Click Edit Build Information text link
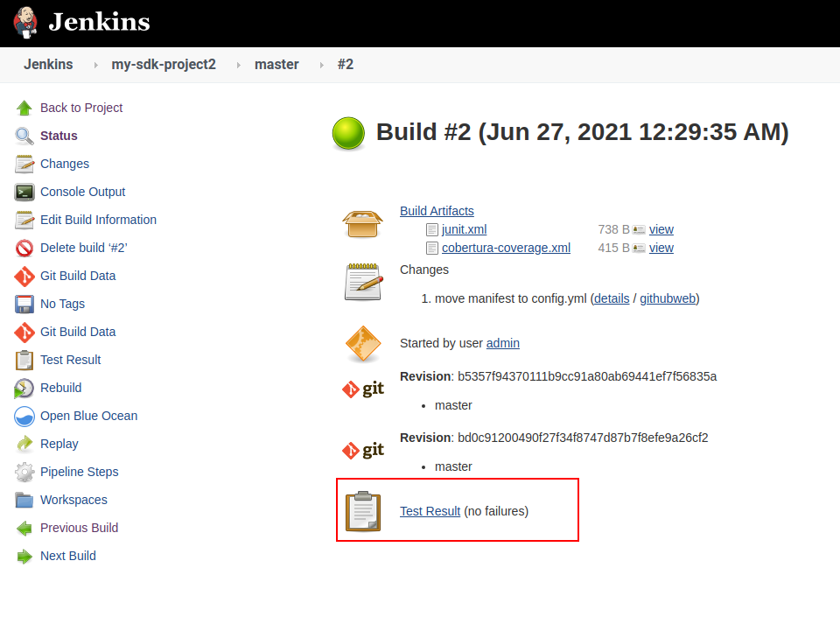840x617 pixels. (98, 220)
